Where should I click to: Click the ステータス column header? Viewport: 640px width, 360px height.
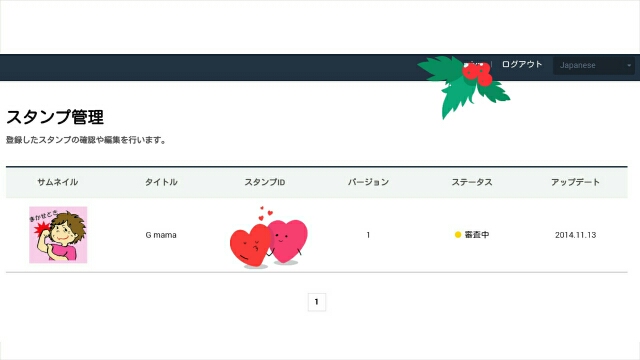coord(472,182)
